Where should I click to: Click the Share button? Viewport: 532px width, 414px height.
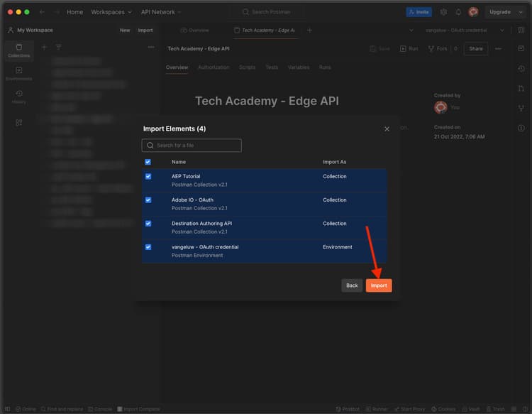point(476,49)
